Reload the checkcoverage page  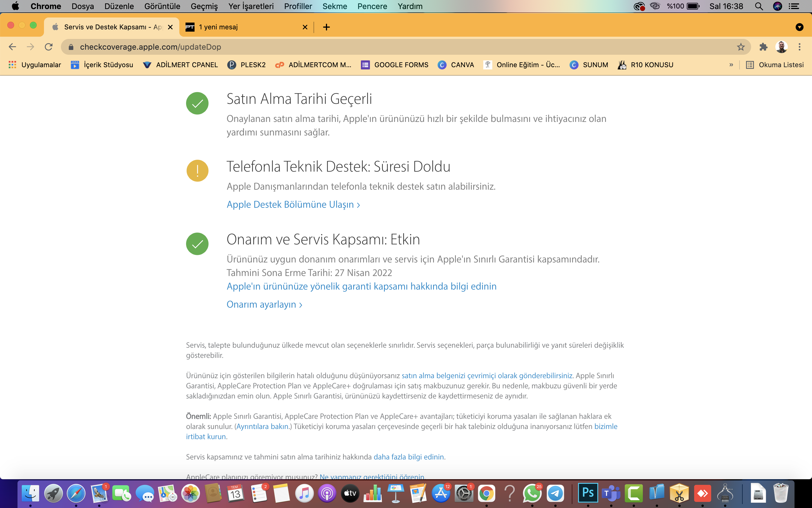pos(49,47)
